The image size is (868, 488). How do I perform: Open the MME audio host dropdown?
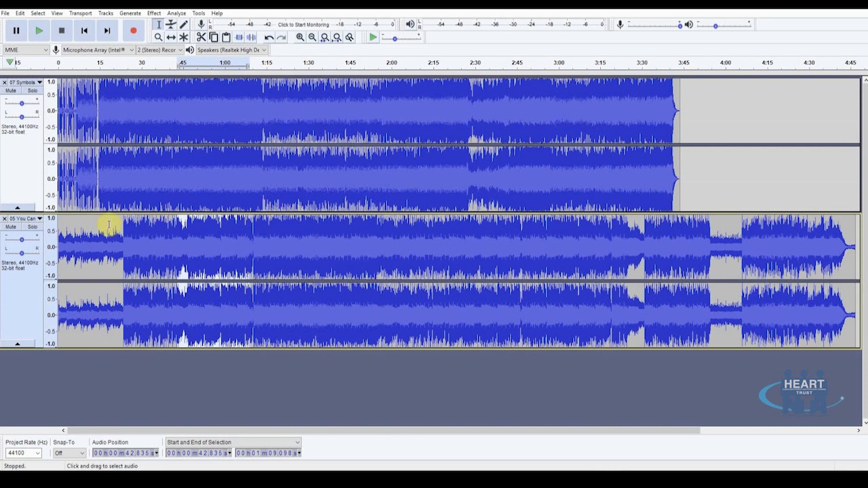click(x=26, y=49)
